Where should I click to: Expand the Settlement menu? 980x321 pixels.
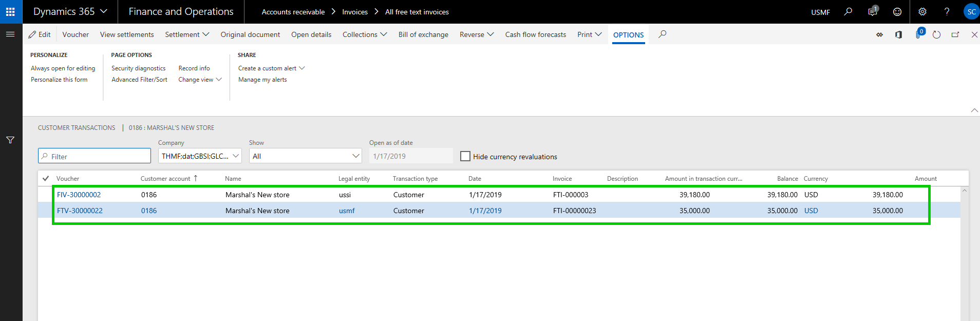coord(187,34)
